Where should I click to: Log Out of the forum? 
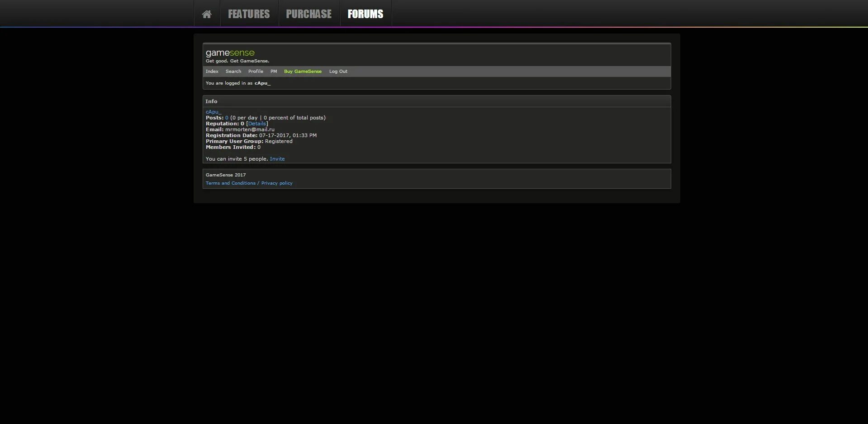(x=338, y=71)
